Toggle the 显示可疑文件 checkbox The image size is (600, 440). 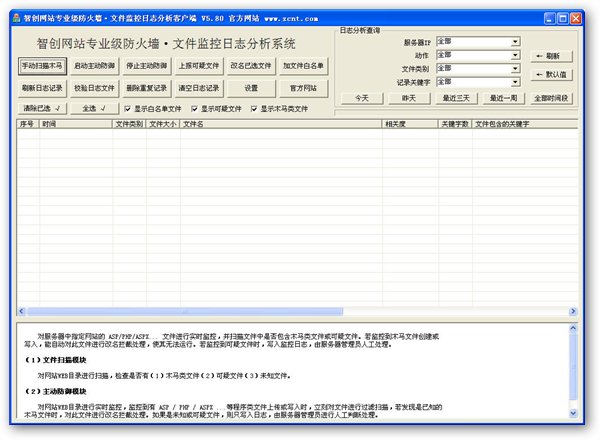coord(195,108)
